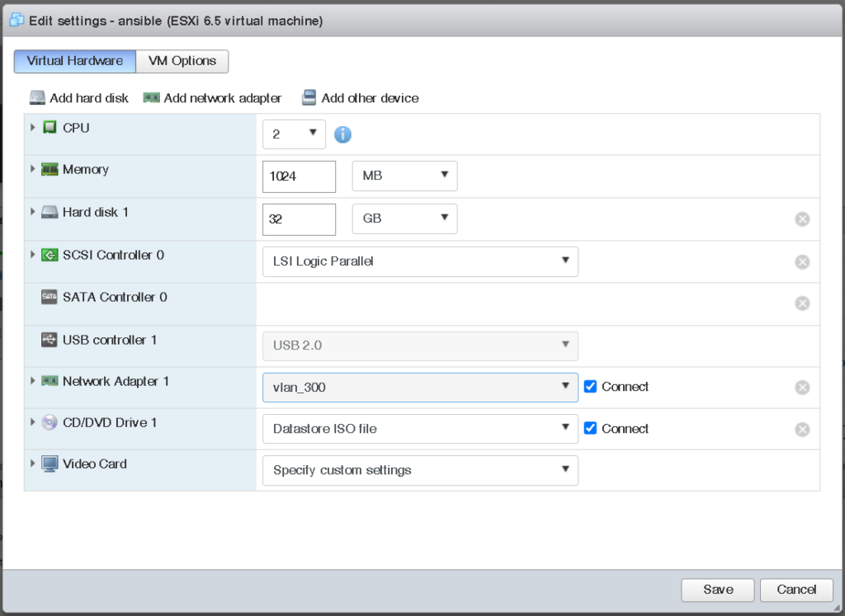Open the memory unit MB dropdown
Image resolution: width=845 pixels, height=616 pixels.
click(404, 176)
